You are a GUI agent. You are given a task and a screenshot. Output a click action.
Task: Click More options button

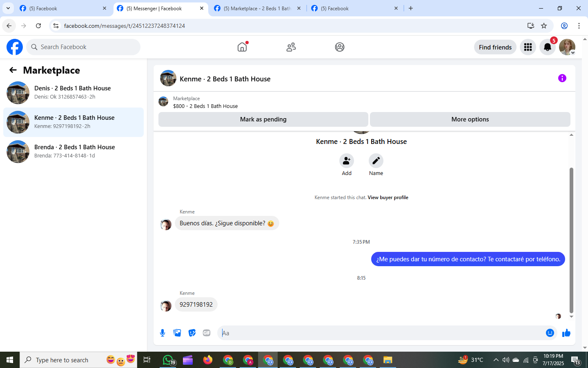[470, 119]
